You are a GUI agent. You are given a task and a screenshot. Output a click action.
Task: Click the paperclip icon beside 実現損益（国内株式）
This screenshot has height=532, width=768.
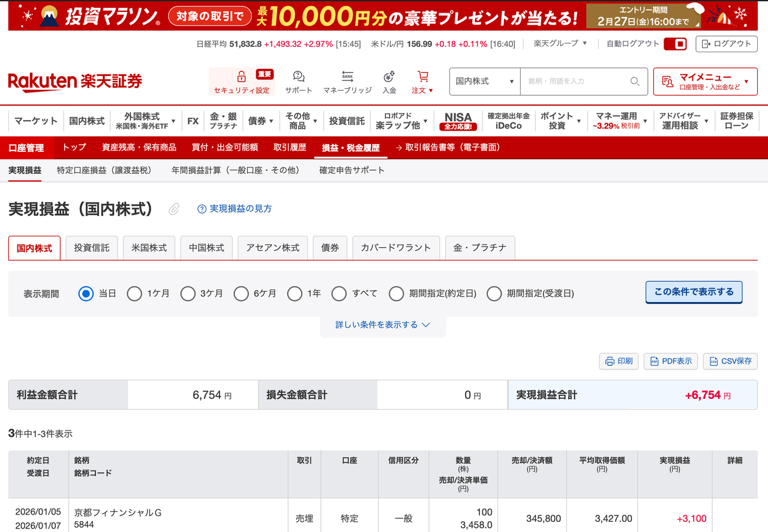(173, 209)
